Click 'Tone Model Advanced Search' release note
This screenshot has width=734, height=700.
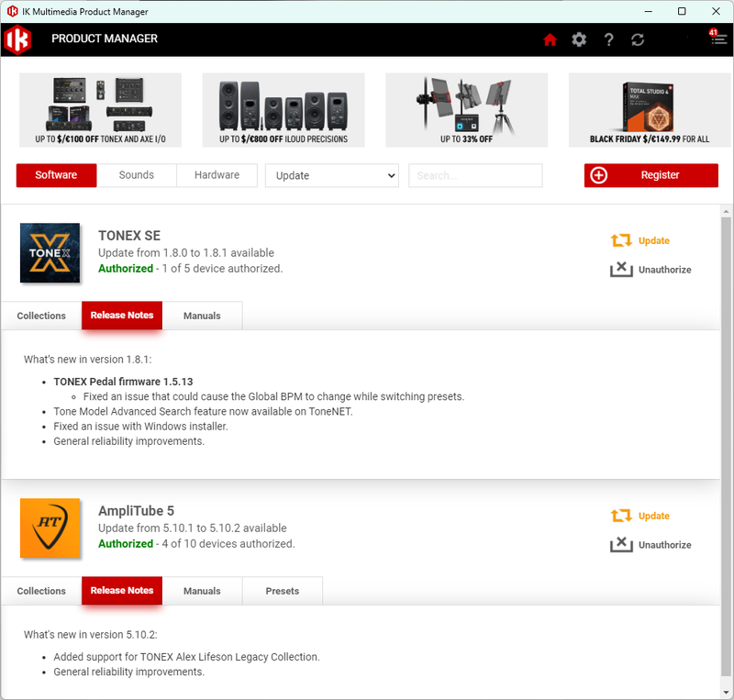point(203,412)
